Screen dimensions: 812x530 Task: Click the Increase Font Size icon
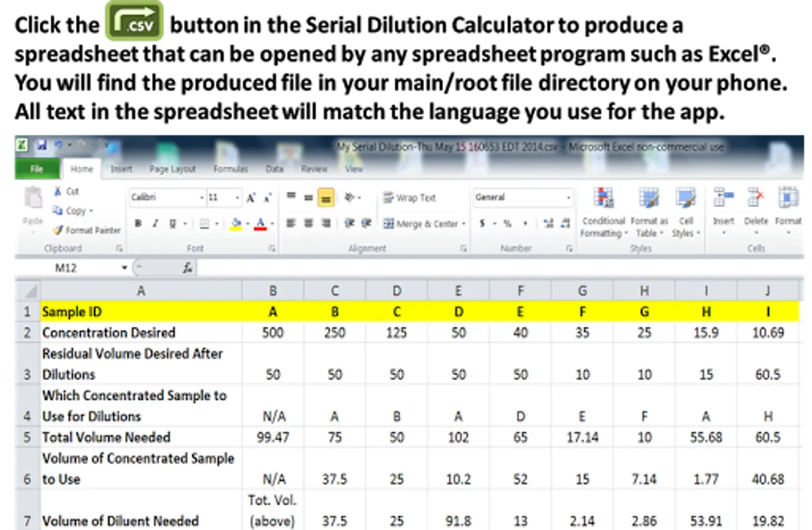251,198
